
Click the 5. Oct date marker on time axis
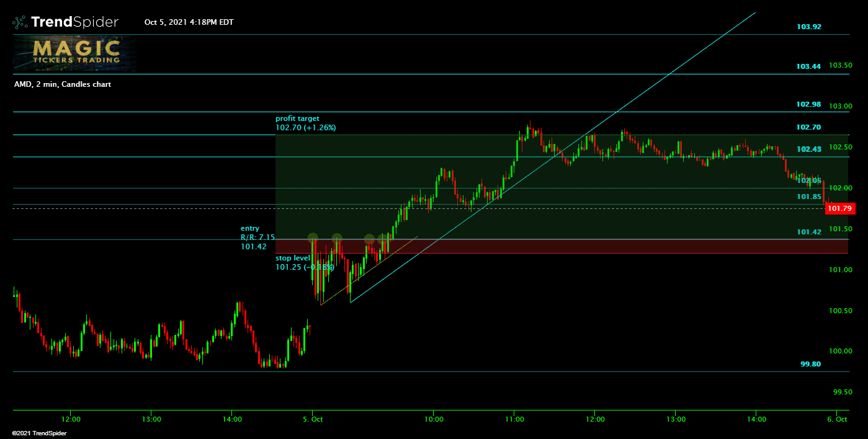point(313,420)
